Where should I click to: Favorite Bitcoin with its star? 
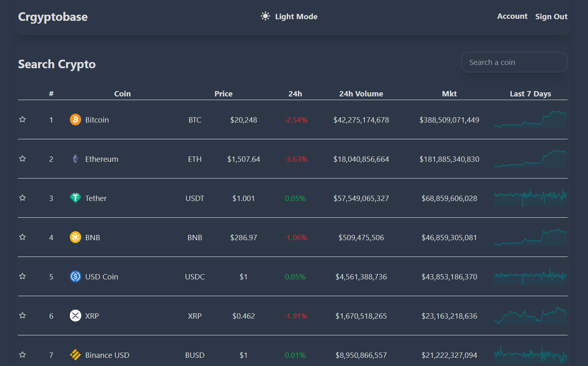22,119
